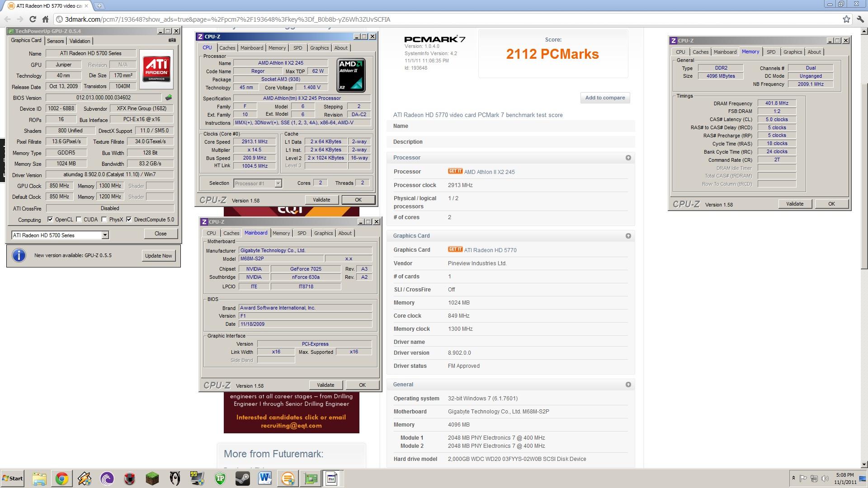Click the recruiting@eqt.com advertisement banner
Screen dimensions: 868x488
pyautogui.click(x=291, y=413)
